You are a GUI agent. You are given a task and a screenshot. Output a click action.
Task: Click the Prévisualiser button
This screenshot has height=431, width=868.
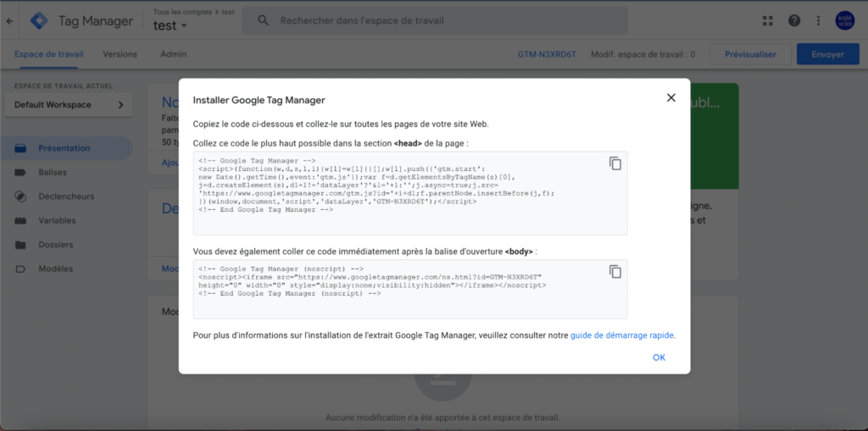point(751,54)
